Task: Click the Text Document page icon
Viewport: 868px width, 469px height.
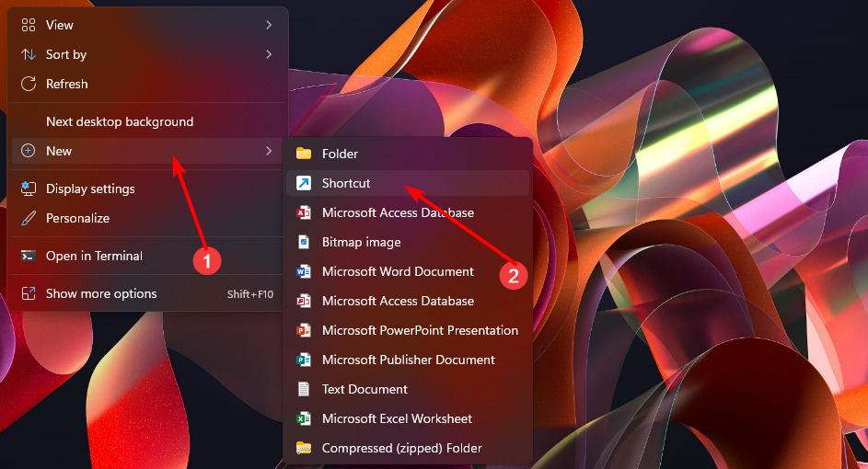Action: click(304, 389)
